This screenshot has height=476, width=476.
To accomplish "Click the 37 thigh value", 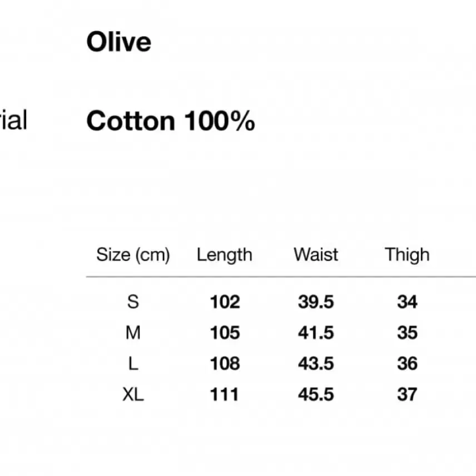I will (407, 394).
